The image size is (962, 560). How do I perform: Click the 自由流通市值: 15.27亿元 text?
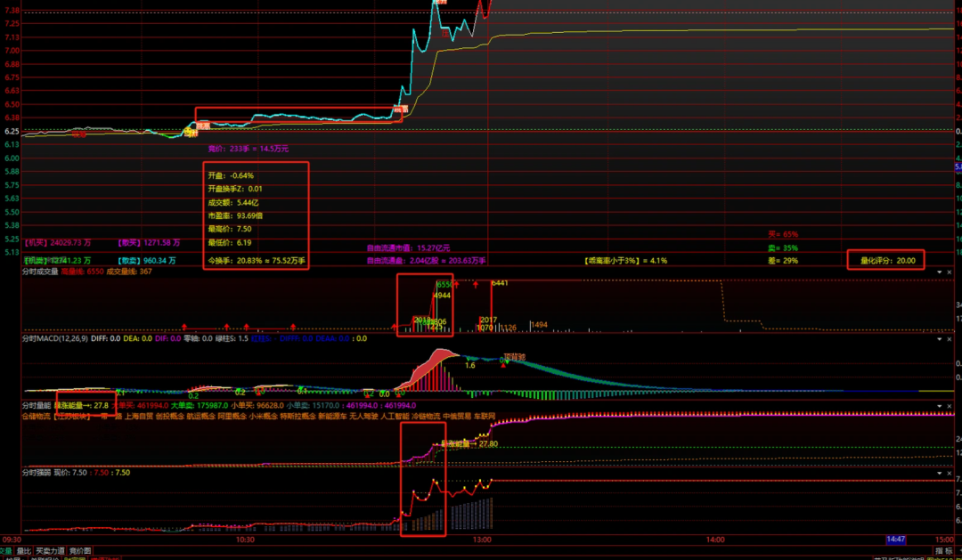click(408, 248)
